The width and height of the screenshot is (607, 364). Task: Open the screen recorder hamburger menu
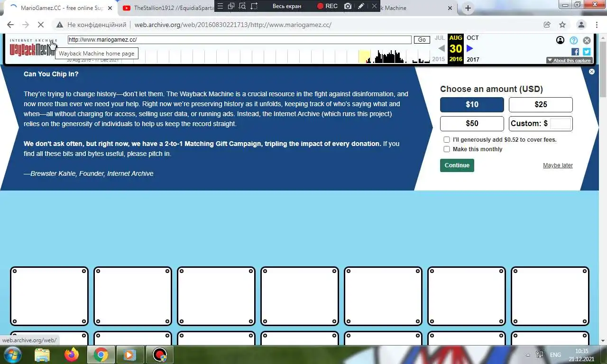[220, 6]
